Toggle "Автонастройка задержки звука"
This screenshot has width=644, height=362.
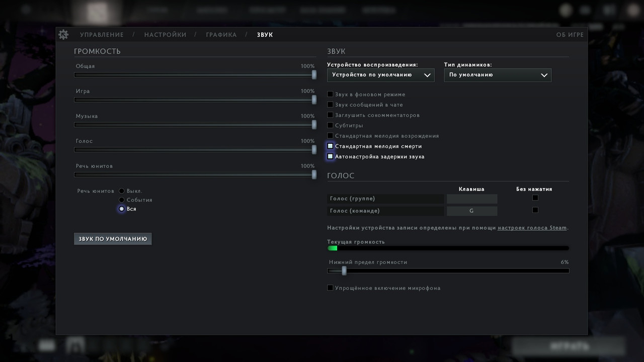(331, 156)
